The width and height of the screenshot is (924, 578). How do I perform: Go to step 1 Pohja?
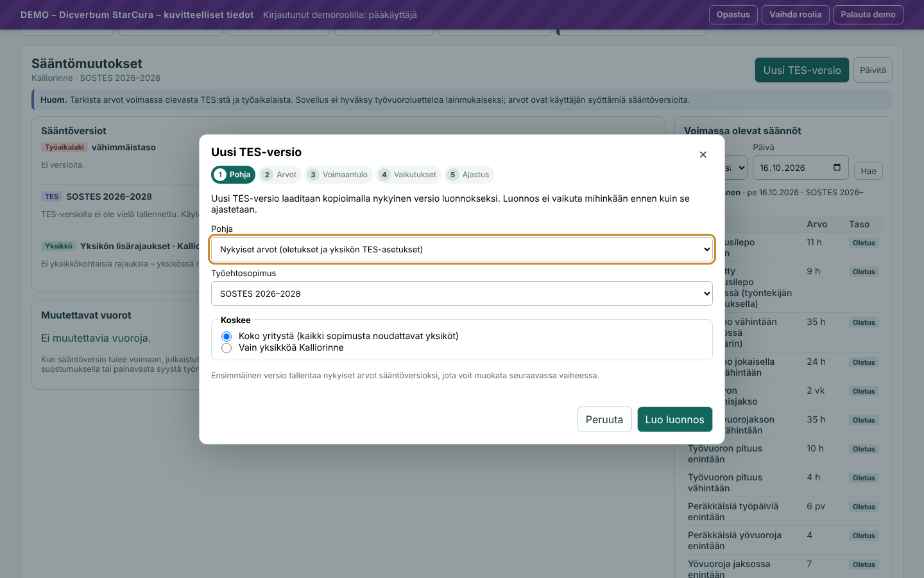(x=234, y=175)
